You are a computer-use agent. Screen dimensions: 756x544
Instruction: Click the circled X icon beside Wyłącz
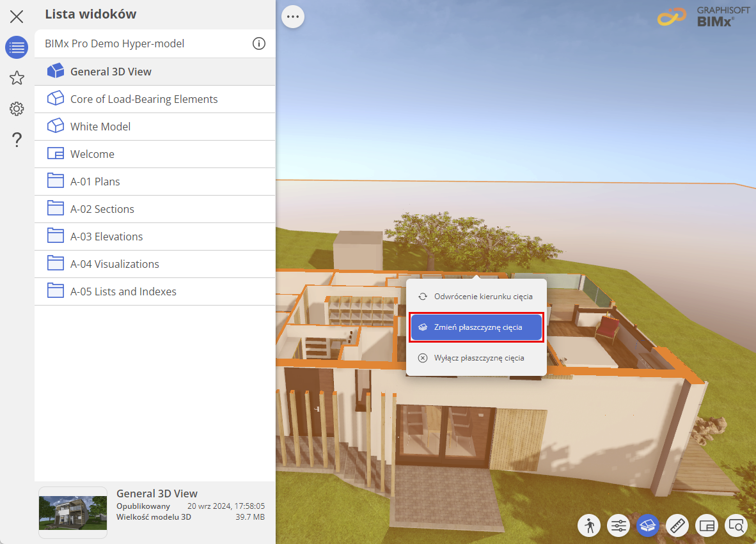coord(423,358)
